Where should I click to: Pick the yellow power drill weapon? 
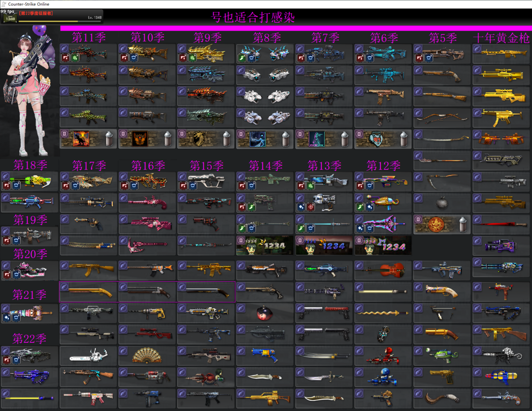(147, 313)
